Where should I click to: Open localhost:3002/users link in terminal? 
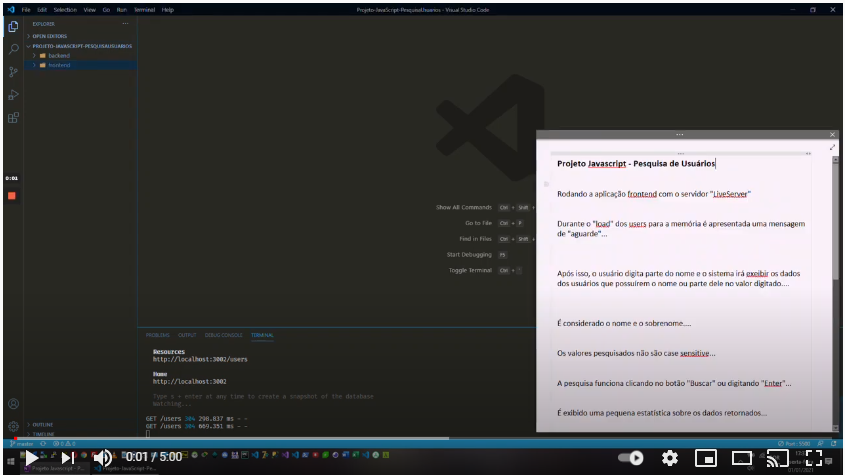pyautogui.click(x=200, y=359)
